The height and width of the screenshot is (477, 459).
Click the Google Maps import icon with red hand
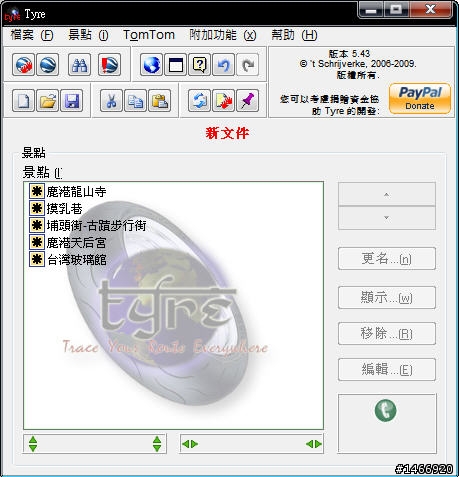[x=23, y=65]
